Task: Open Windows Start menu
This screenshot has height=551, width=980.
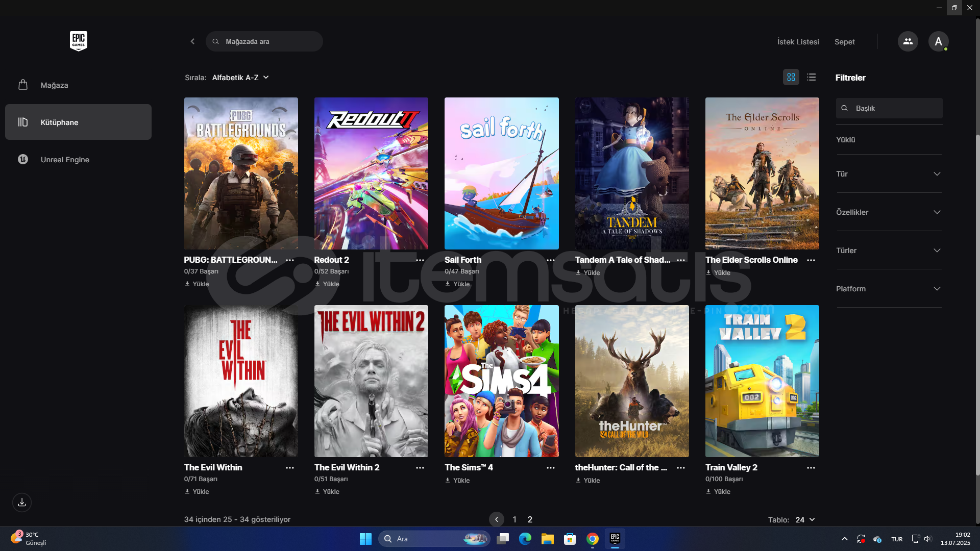Action: [x=365, y=539]
